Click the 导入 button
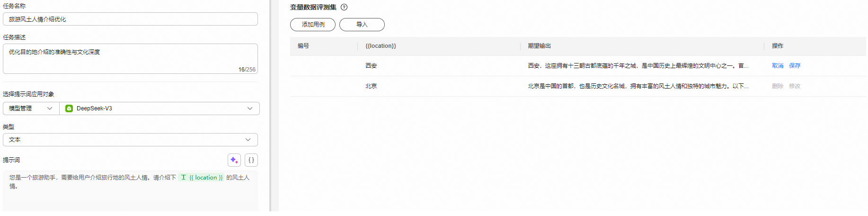Image resolution: width=868 pixels, height=216 pixels. click(x=362, y=25)
